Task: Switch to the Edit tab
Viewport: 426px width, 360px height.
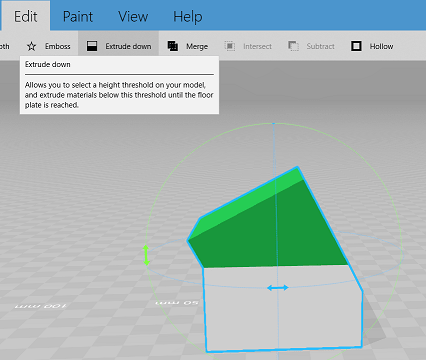Action: tap(25, 16)
